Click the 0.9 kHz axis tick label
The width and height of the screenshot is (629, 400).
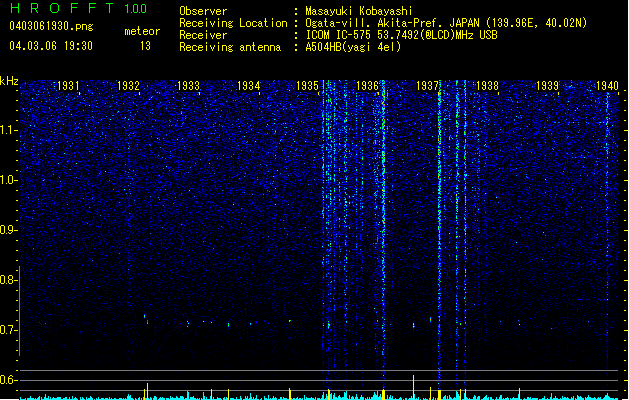[8, 230]
